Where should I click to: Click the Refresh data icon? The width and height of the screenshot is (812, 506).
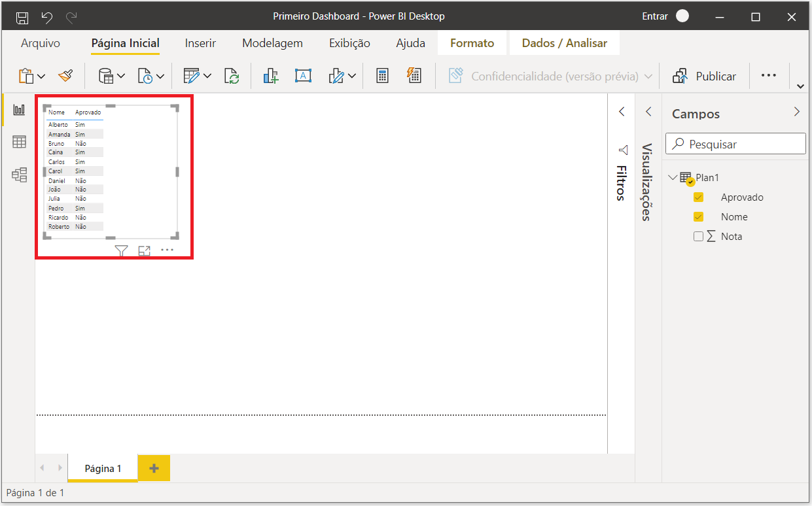(232, 76)
